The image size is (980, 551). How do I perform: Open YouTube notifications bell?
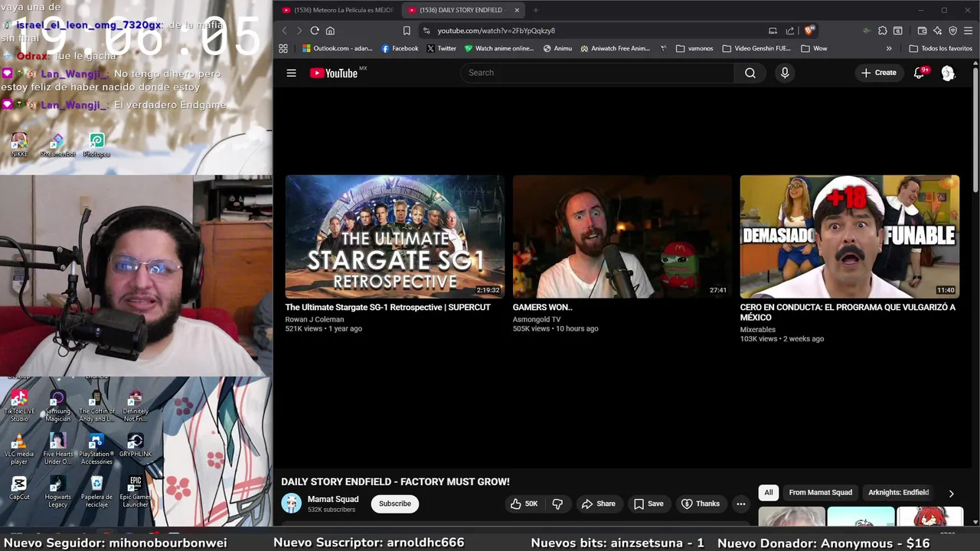[x=919, y=73]
